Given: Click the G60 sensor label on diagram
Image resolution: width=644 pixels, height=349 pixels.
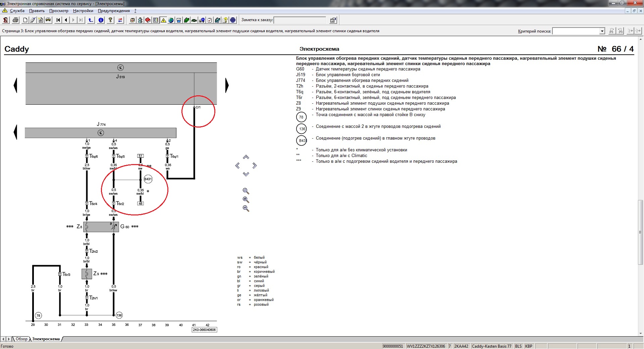Looking at the screenshot, I should 125,227.
